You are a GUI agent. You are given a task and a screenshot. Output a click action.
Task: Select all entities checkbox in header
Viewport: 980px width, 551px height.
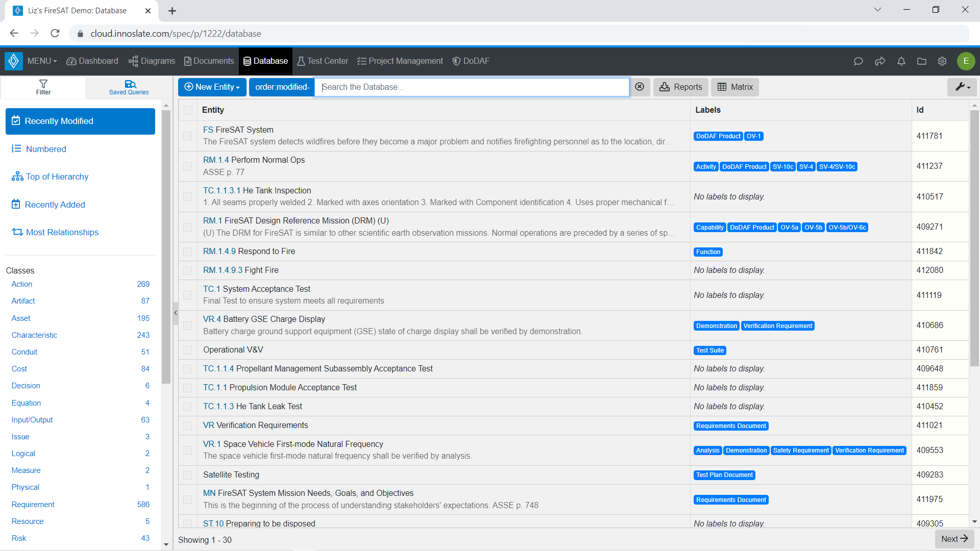click(x=188, y=110)
